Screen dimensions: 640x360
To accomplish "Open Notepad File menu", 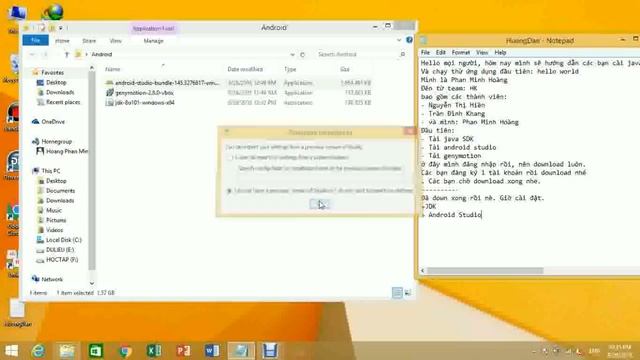I will [425, 52].
